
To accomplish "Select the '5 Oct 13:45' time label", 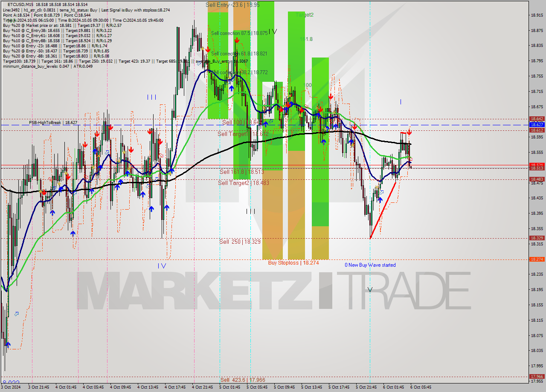I will (311, 387).
